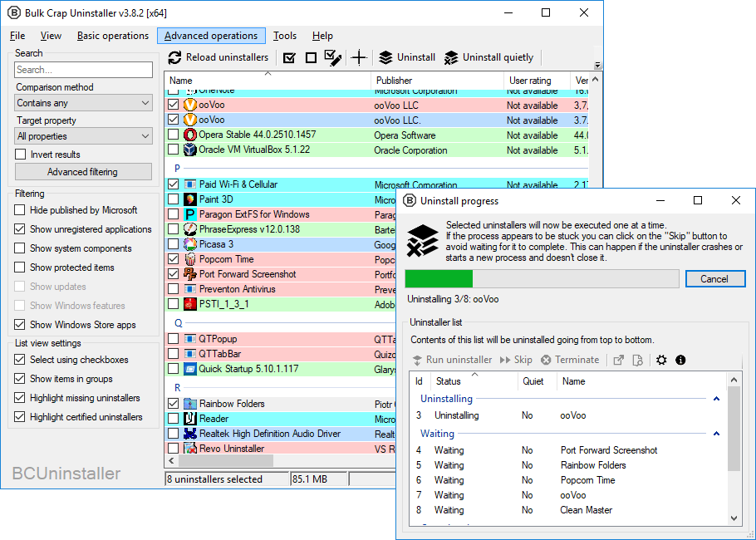Click the Paint 3D app icon

(190, 199)
